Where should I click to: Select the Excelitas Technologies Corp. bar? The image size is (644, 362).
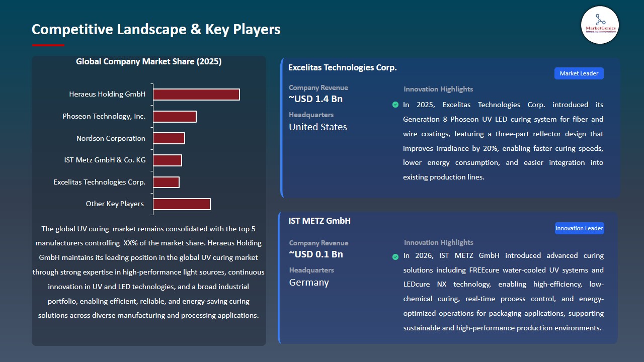[166, 182]
